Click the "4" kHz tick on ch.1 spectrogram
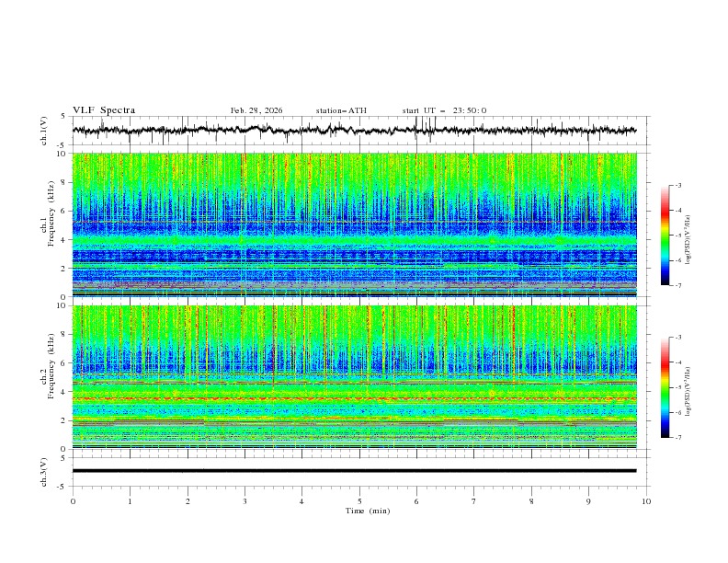728x563 pixels. click(64, 240)
